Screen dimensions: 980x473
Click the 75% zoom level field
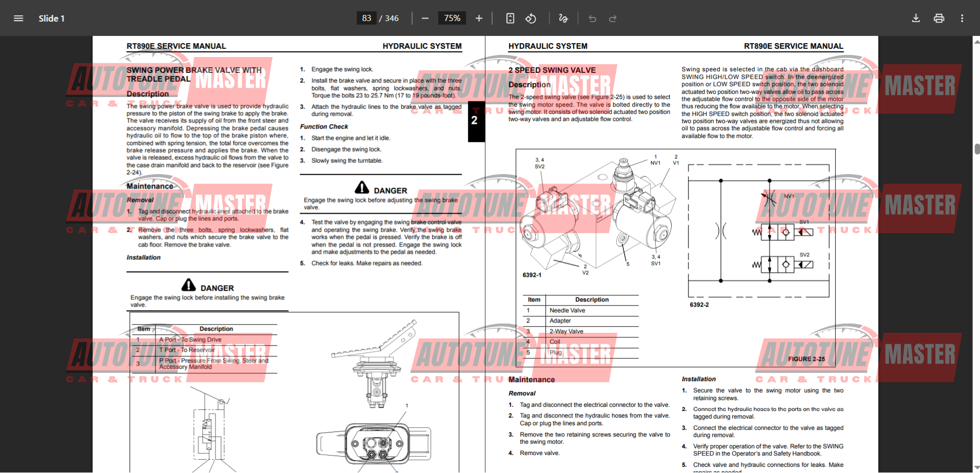tap(452, 18)
